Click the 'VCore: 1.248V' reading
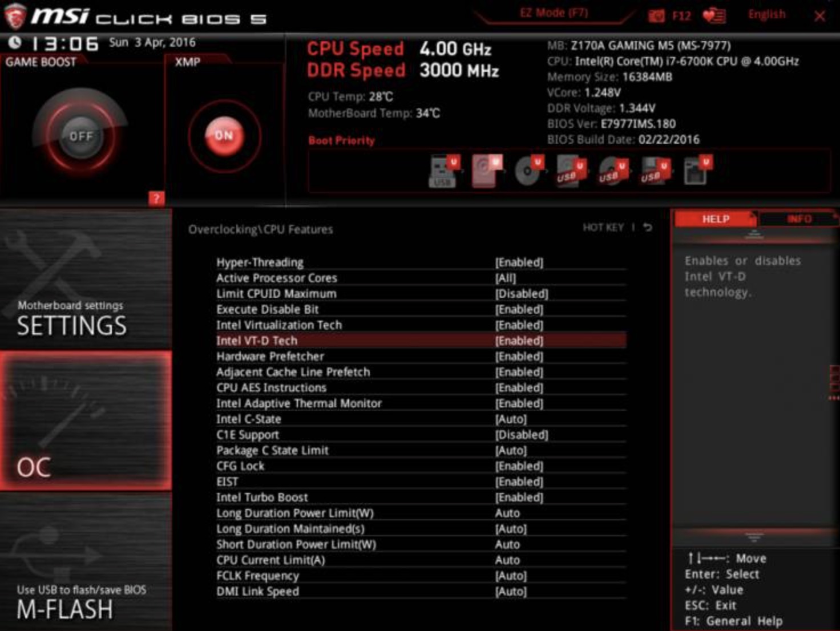 (x=584, y=92)
